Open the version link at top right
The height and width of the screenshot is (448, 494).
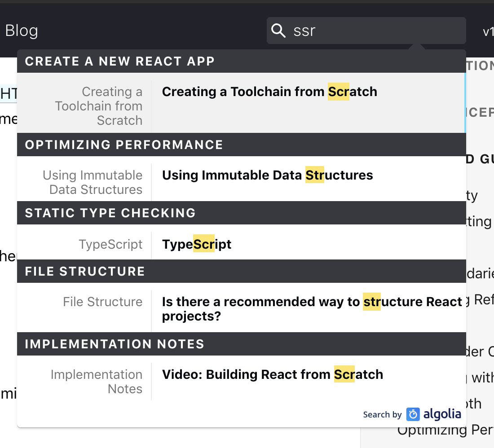point(488,32)
